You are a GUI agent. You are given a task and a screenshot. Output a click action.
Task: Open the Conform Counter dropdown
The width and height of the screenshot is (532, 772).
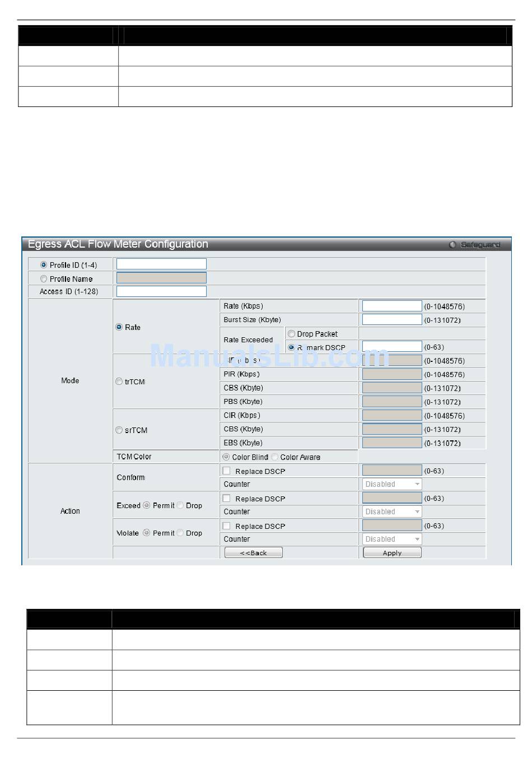392,484
